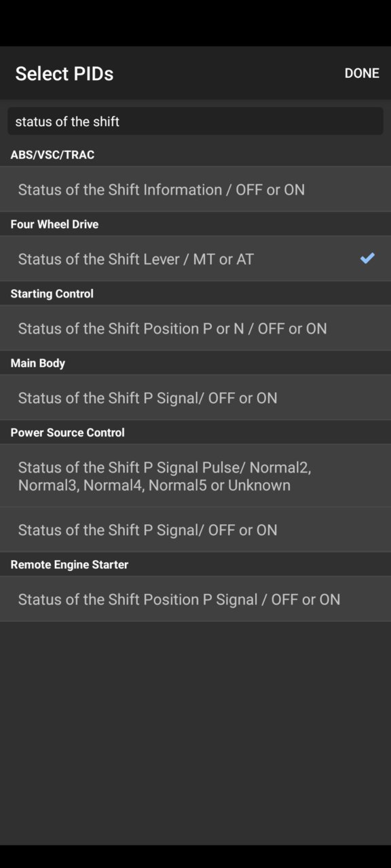The height and width of the screenshot is (868, 391).
Task: Tap the black navigation bar at bottom
Action: (x=195, y=856)
